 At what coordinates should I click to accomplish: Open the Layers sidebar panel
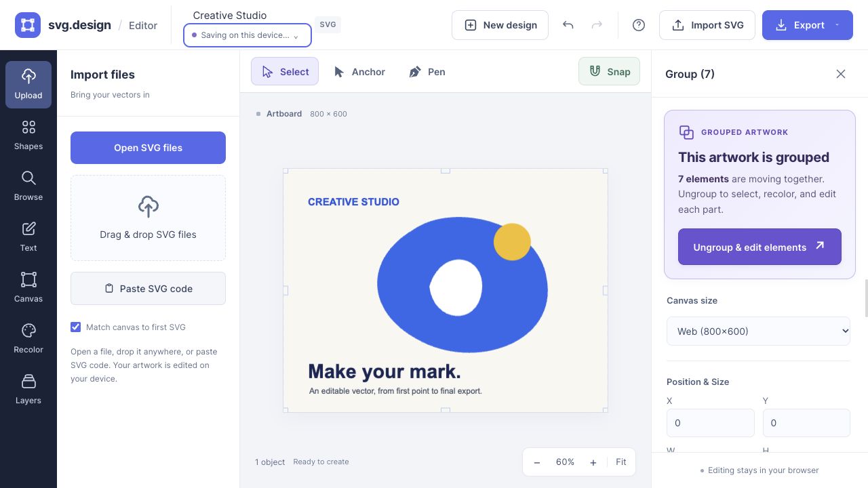click(28, 390)
